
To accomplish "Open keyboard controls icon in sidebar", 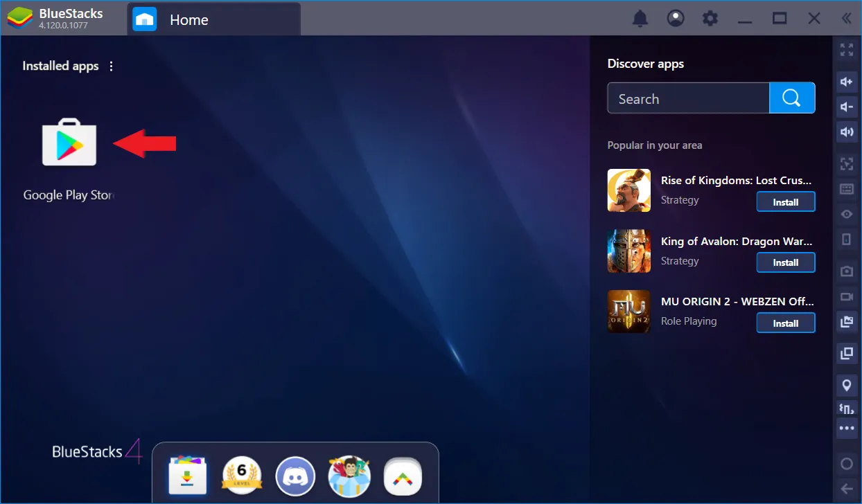I will coord(846,189).
